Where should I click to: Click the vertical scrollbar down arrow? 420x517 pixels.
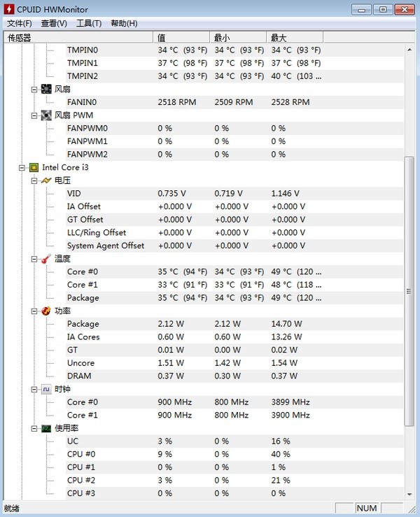click(410, 493)
